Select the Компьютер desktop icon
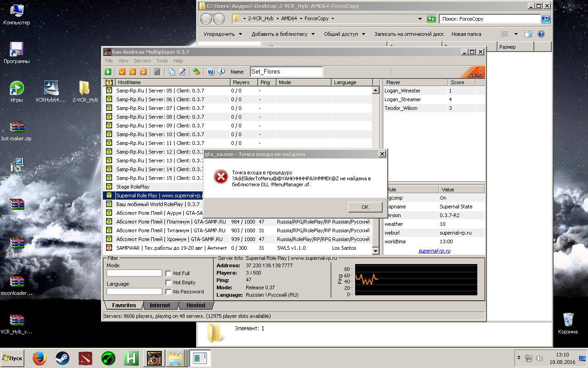The image size is (588, 368). [x=17, y=14]
